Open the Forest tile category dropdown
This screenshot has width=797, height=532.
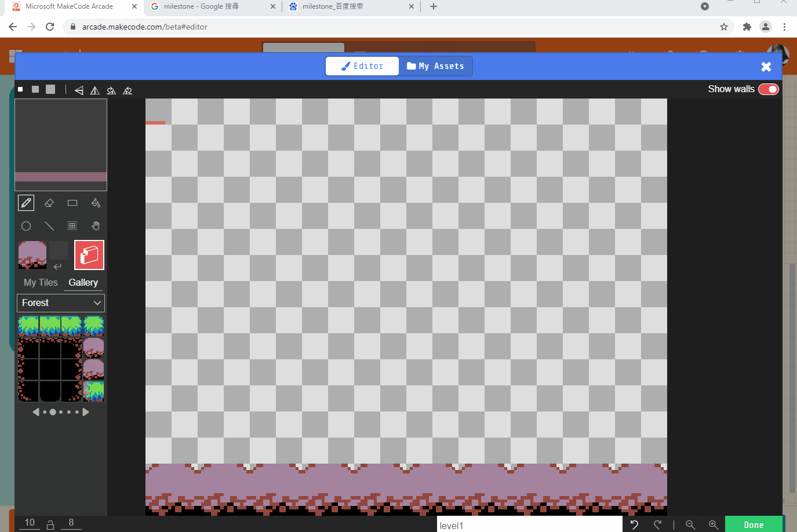click(60, 303)
